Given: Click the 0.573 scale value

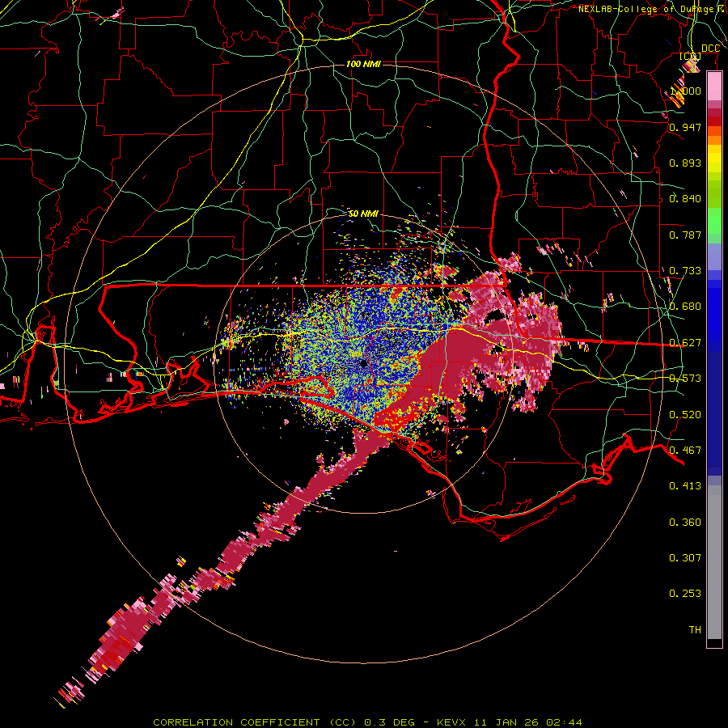Looking at the screenshot, I should point(685,379).
